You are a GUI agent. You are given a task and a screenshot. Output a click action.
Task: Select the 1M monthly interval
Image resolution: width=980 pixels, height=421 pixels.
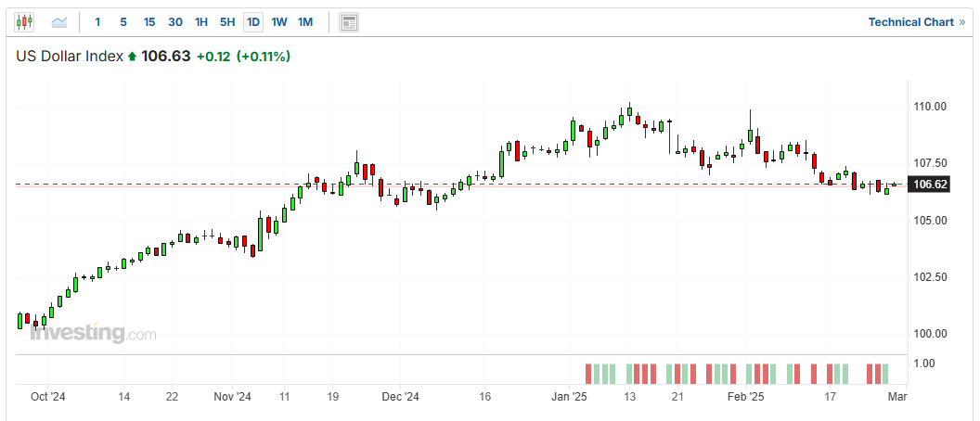point(305,22)
